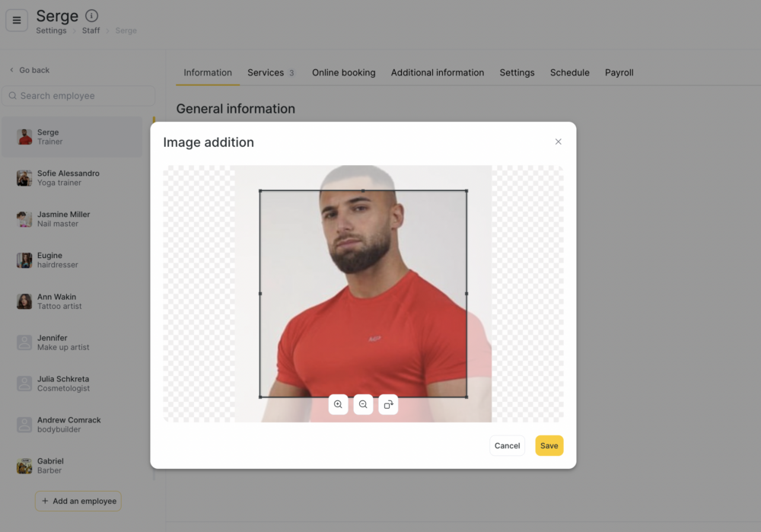Cancel the image addition
This screenshot has height=532, width=761.
point(507,445)
